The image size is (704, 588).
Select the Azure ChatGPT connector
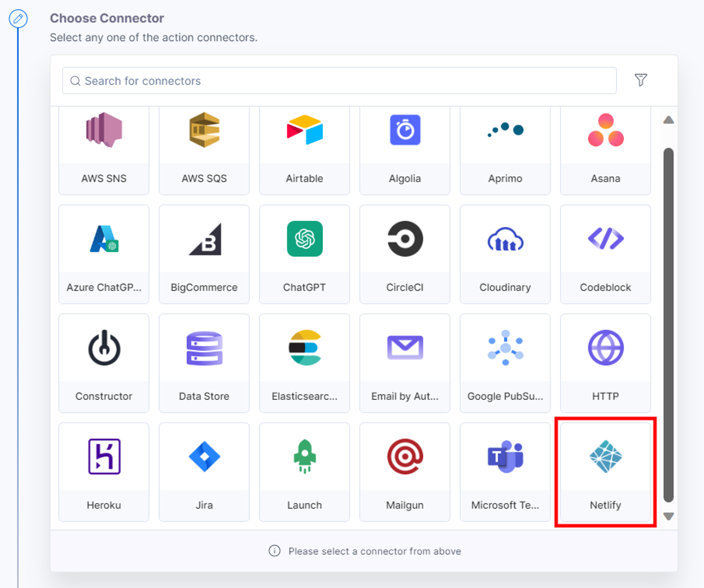[104, 254]
